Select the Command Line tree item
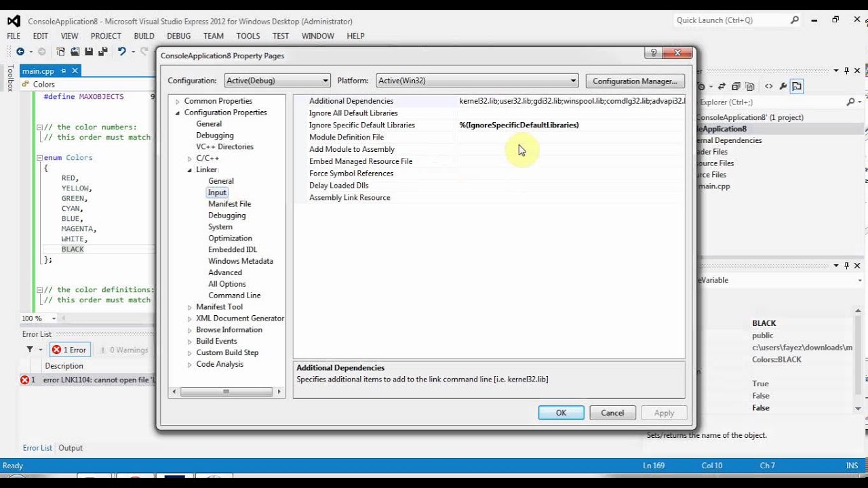The image size is (868, 488). coord(234,296)
